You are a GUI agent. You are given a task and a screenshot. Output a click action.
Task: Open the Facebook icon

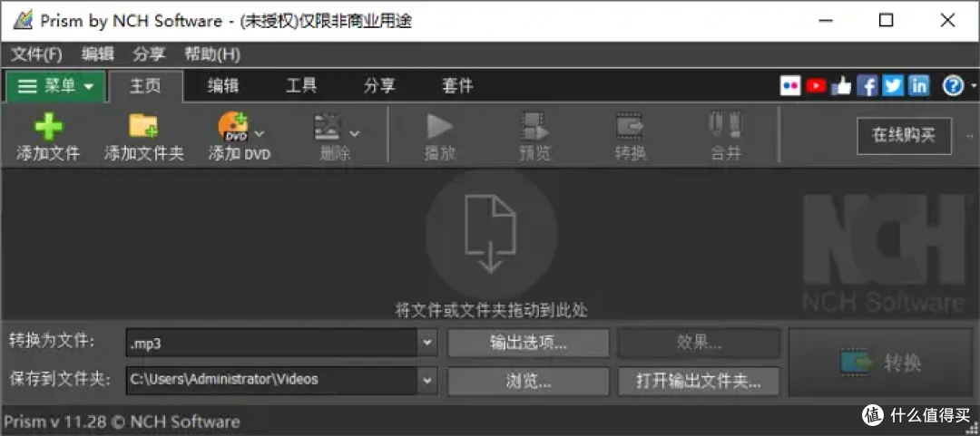[867, 85]
